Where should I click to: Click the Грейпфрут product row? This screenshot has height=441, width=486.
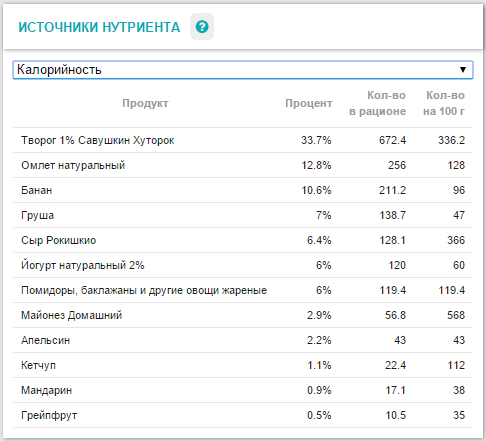(x=243, y=415)
